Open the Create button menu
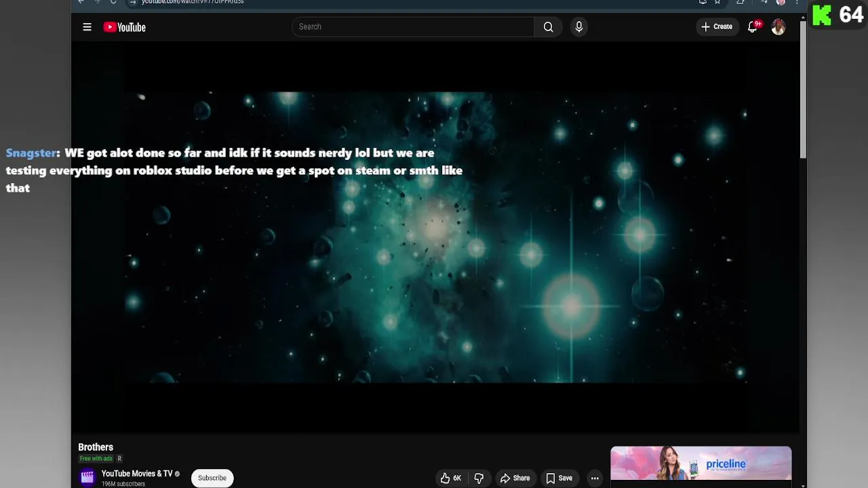The width and height of the screenshot is (868, 488). [717, 27]
